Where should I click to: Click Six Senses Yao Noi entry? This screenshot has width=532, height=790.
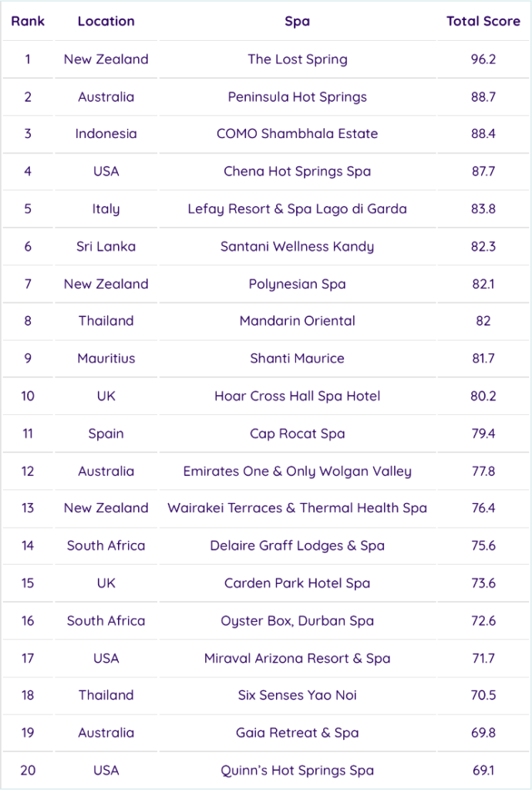click(x=297, y=695)
